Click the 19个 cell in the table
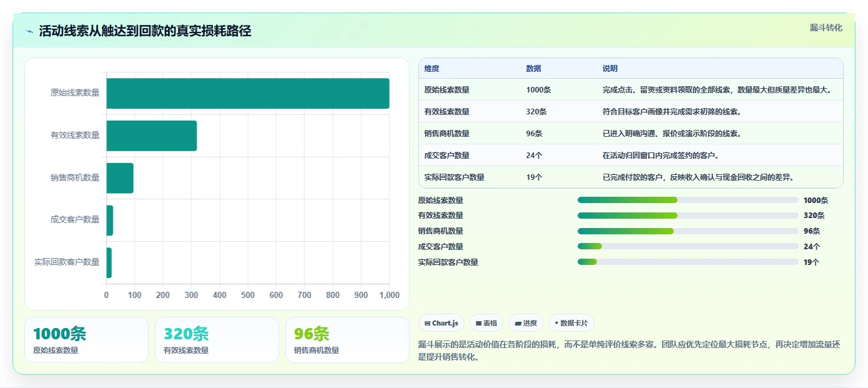This screenshot has width=868, height=388. click(x=534, y=177)
